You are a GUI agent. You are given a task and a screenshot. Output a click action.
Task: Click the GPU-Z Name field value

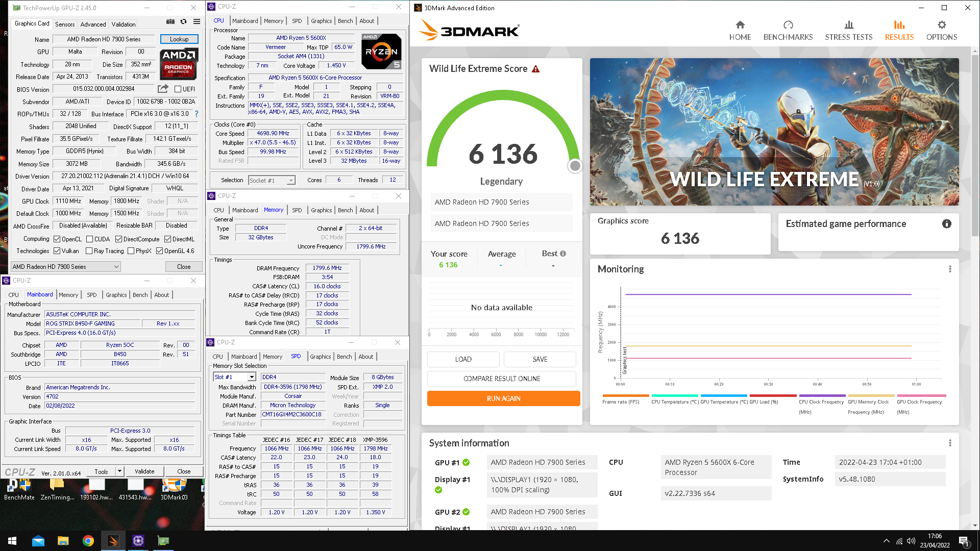point(104,39)
